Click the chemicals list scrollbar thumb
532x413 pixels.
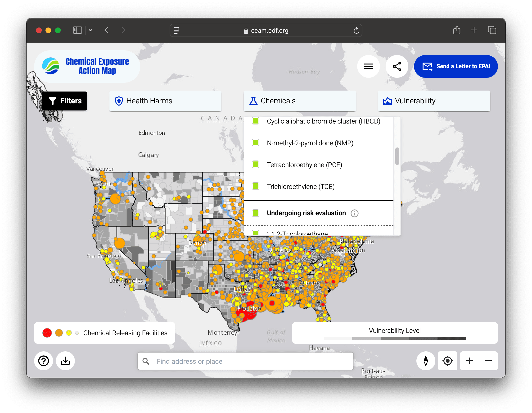coord(397,156)
